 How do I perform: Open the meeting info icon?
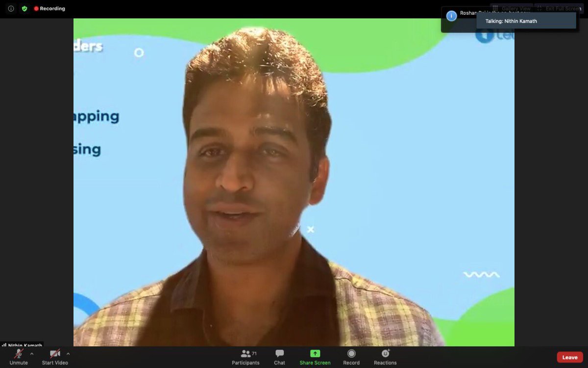pyautogui.click(x=11, y=8)
